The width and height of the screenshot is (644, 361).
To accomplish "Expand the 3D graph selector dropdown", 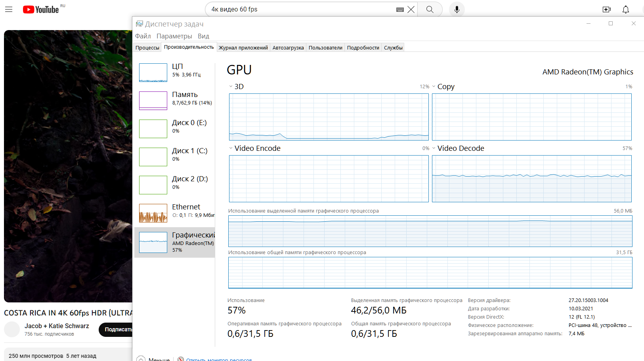I will (231, 87).
